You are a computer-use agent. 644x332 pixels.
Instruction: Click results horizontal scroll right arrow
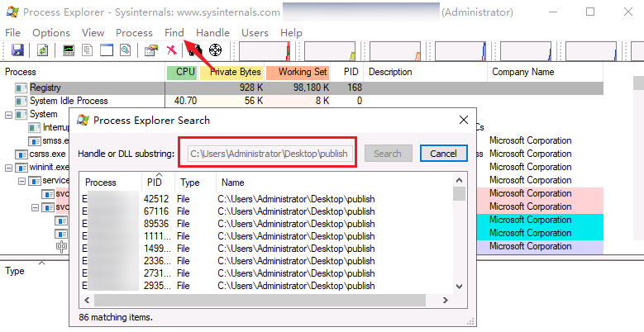[446, 301]
